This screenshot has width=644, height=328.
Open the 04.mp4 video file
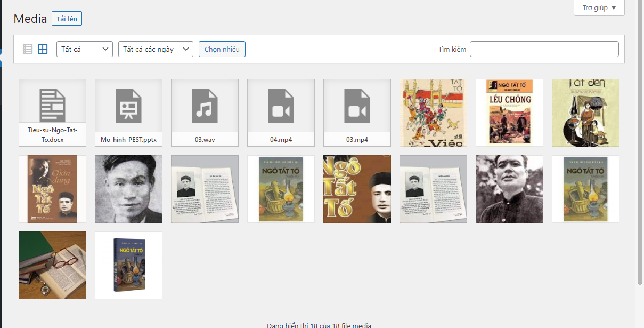pos(281,113)
